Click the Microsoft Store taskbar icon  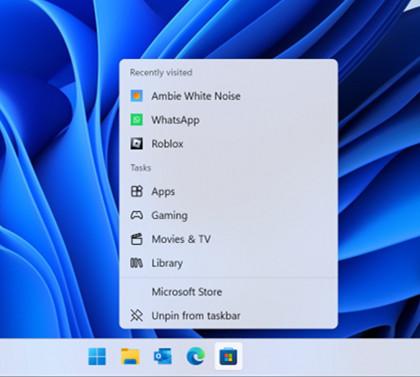click(228, 357)
